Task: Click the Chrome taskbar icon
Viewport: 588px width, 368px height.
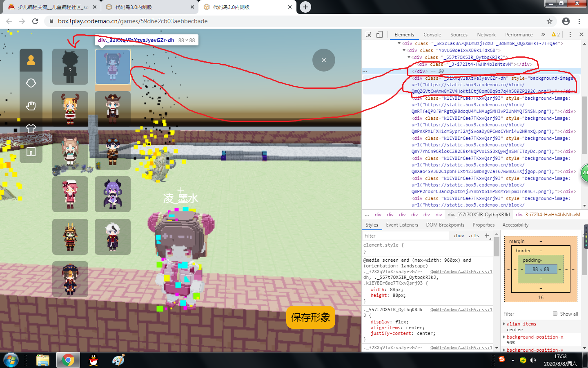Action: (68, 360)
